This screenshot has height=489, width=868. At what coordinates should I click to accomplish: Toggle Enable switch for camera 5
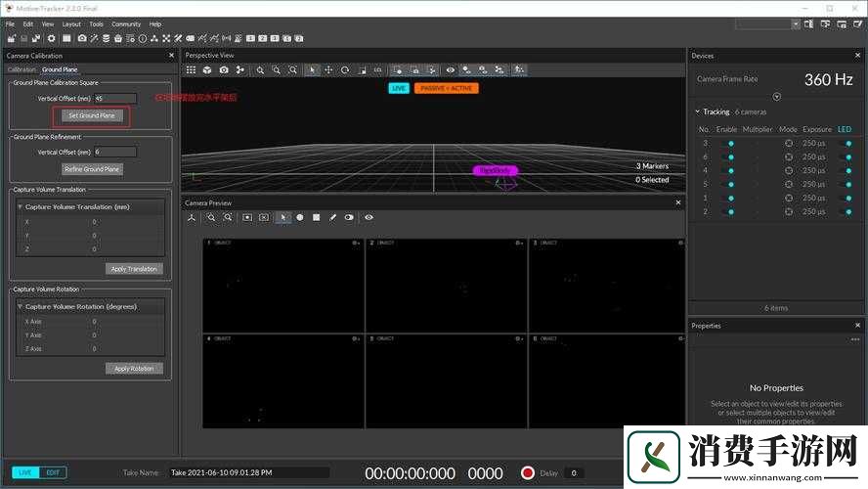pos(728,184)
